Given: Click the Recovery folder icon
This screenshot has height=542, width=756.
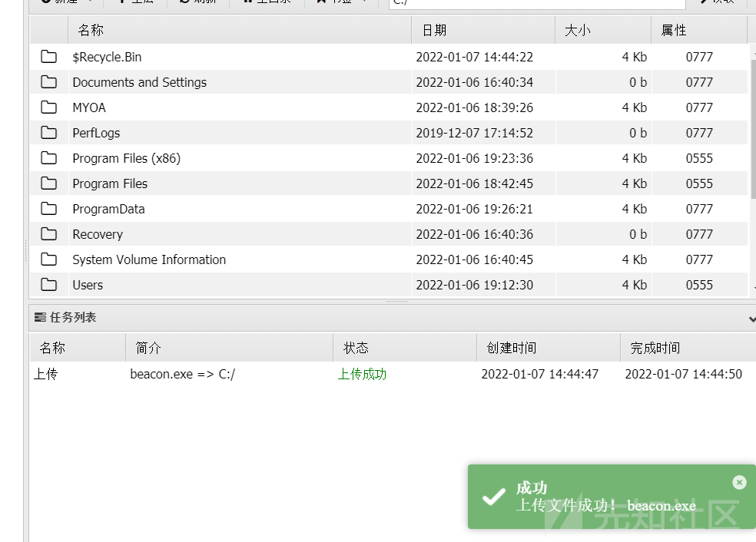Looking at the screenshot, I should (x=48, y=234).
